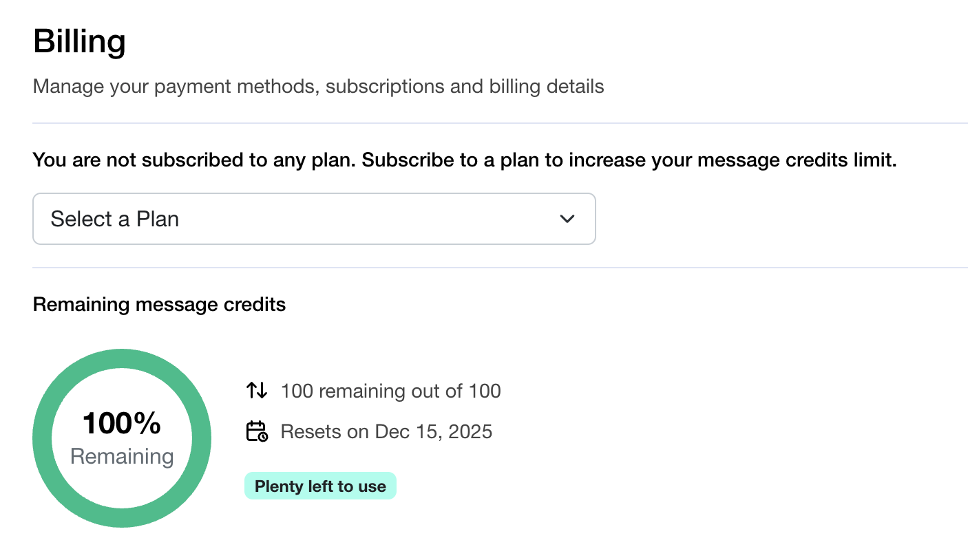Click the 100% percentage label in the ring
The height and width of the screenshot is (560, 968).
coord(121,422)
